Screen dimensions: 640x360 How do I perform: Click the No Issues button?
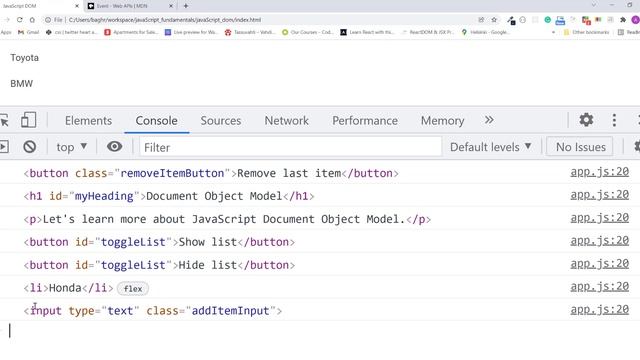coord(580,147)
